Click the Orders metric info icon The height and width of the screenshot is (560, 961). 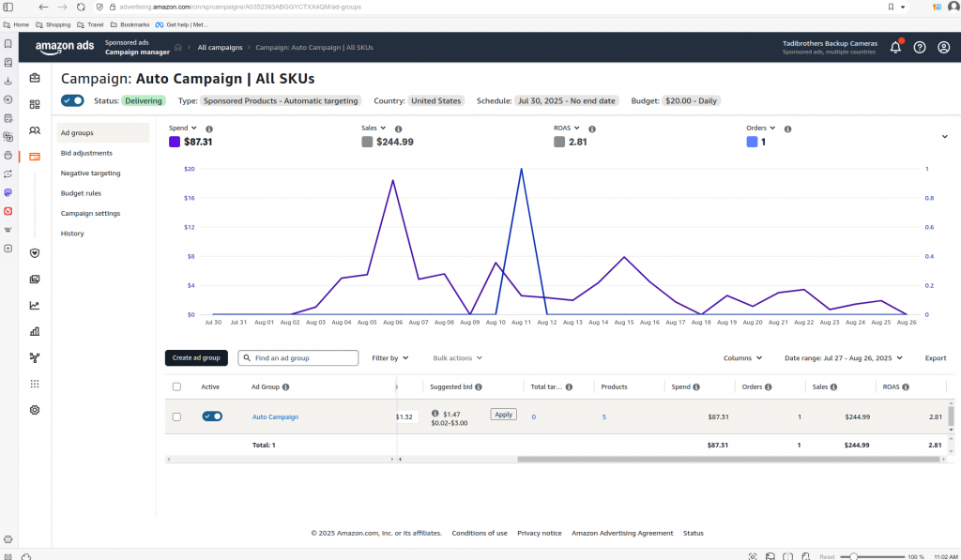[x=787, y=129]
